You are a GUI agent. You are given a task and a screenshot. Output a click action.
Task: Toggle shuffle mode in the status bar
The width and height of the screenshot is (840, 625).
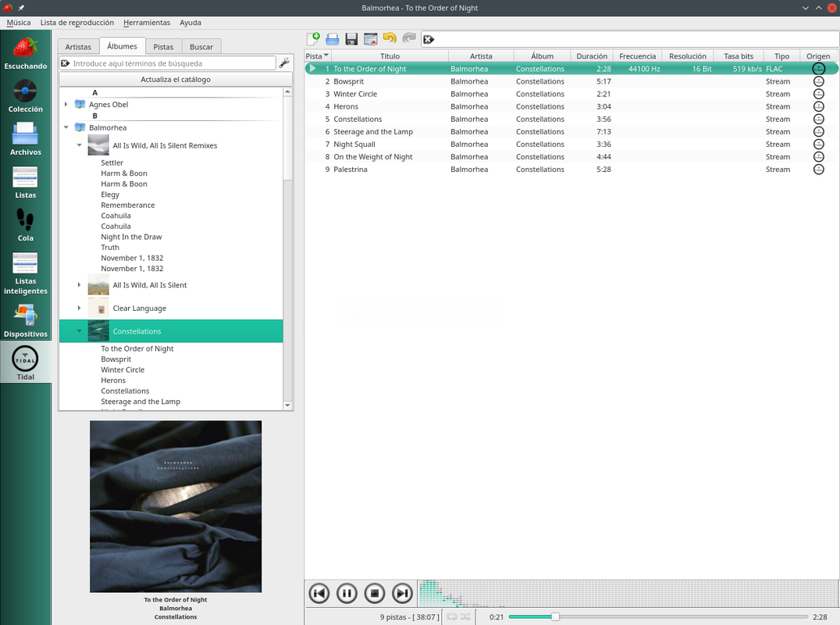coord(465,617)
